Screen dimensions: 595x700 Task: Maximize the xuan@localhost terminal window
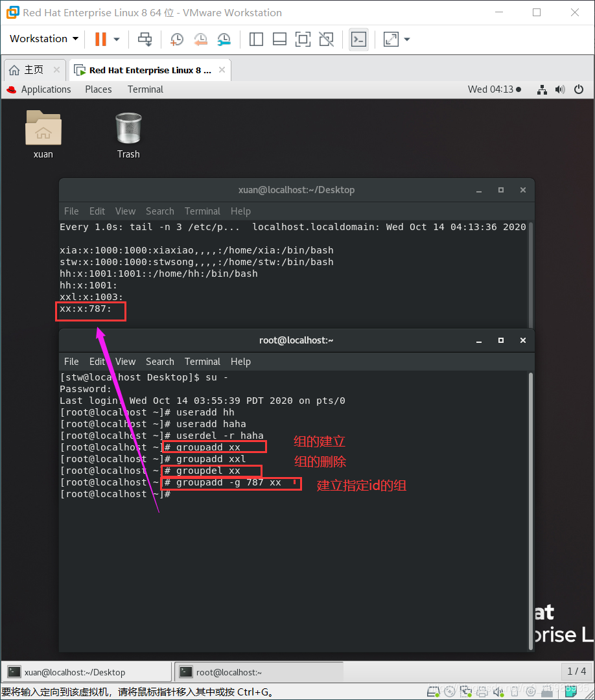501,190
